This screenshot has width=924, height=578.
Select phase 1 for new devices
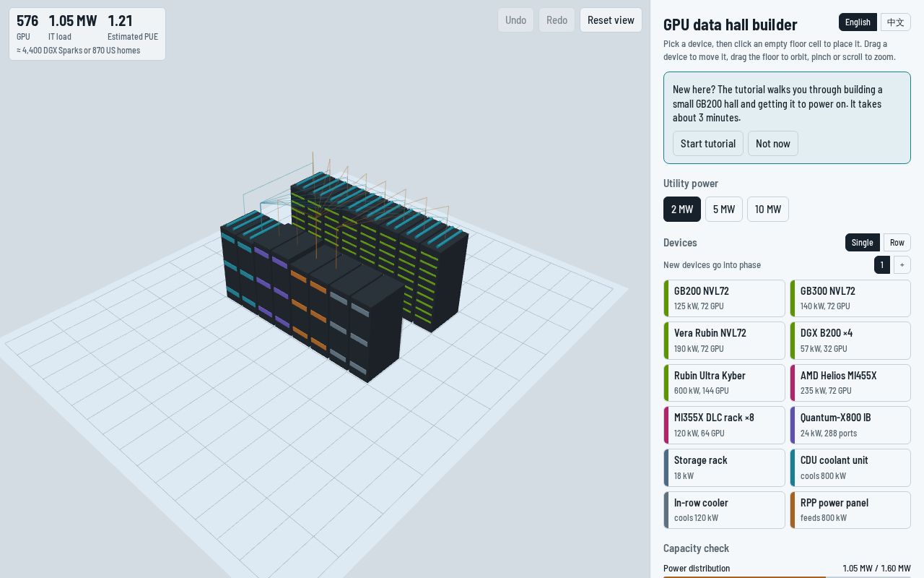pos(882,265)
